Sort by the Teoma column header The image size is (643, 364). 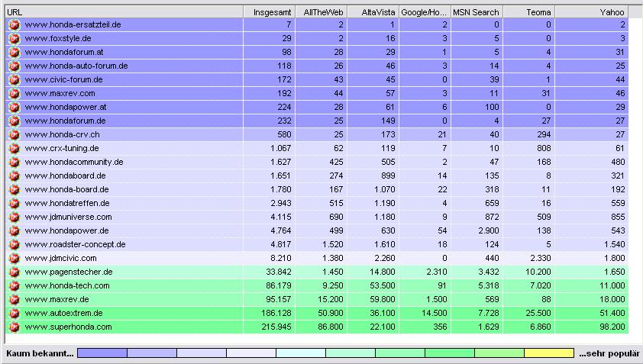[x=528, y=12]
